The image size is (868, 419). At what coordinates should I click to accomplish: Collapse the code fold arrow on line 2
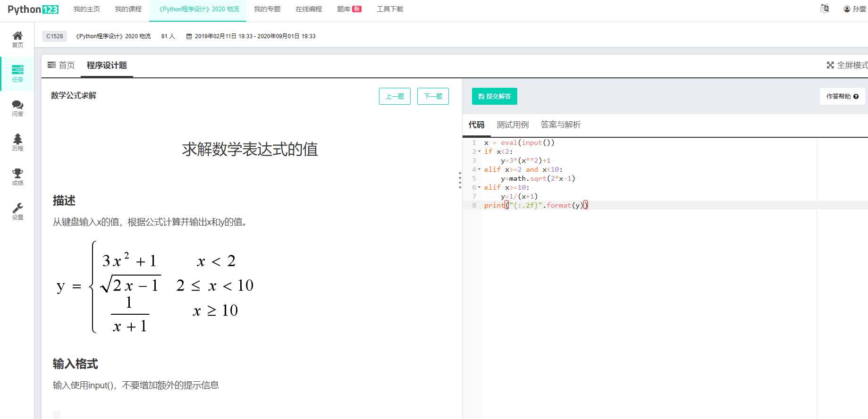pos(479,151)
